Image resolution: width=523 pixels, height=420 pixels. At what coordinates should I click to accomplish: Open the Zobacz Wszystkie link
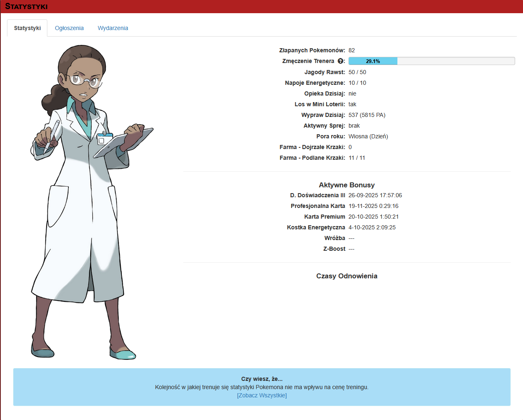(x=262, y=395)
